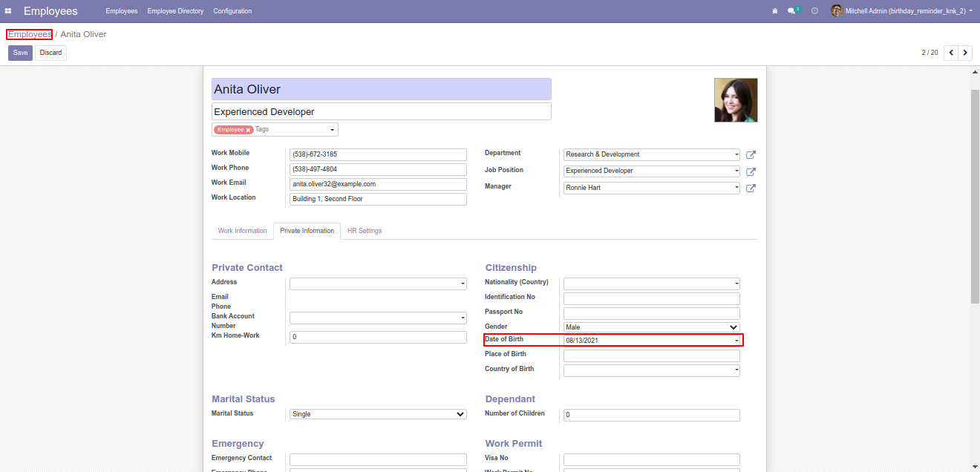The width and height of the screenshot is (980, 472).
Task: Open Manager external link icon
Action: pyautogui.click(x=751, y=189)
